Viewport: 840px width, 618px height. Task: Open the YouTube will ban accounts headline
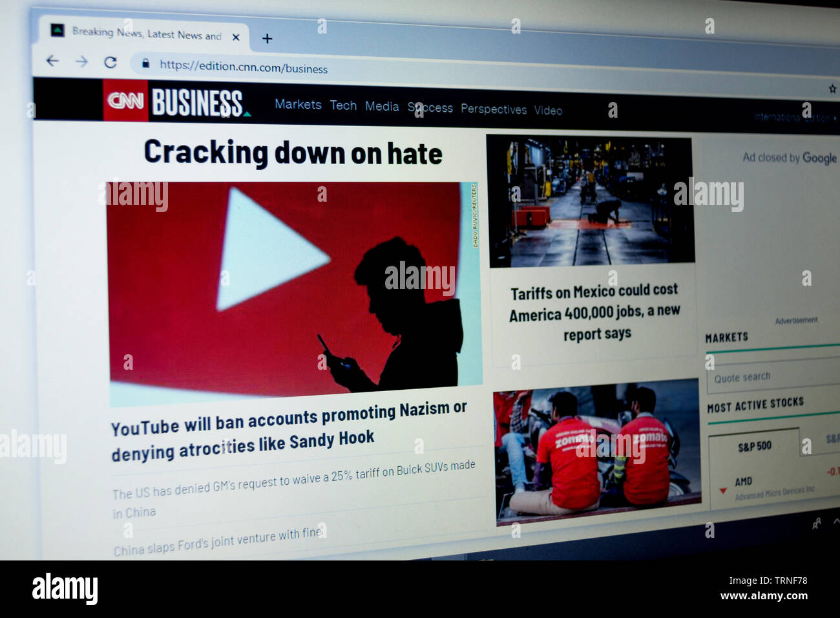coord(289,431)
